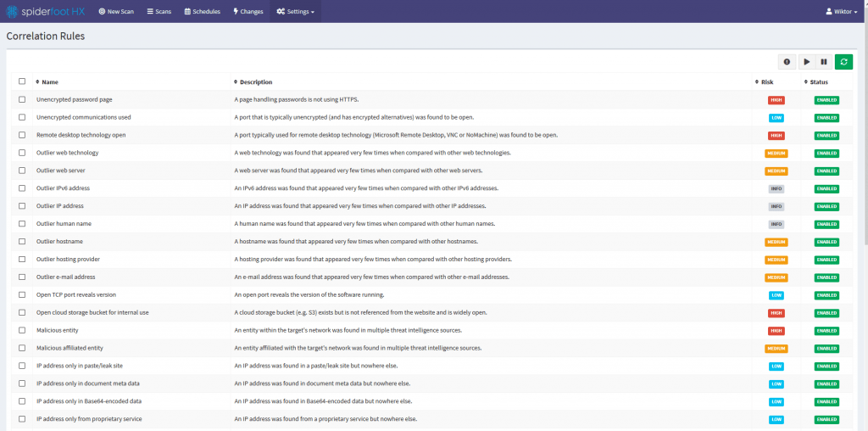The width and height of the screenshot is (868, 431).
Task: Start a New Scan from navbar
Action: click(116, 12)
